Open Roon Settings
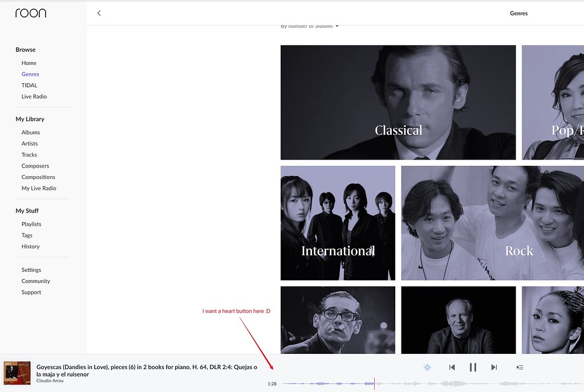The height and width of the screenshot is (392, 584). coord(31,269)
